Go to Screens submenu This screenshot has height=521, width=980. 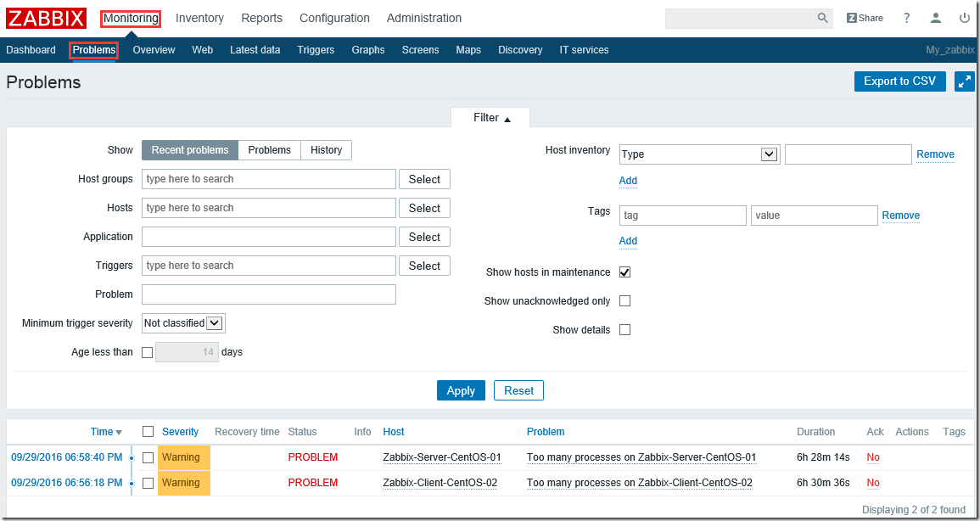click(420, 50)
